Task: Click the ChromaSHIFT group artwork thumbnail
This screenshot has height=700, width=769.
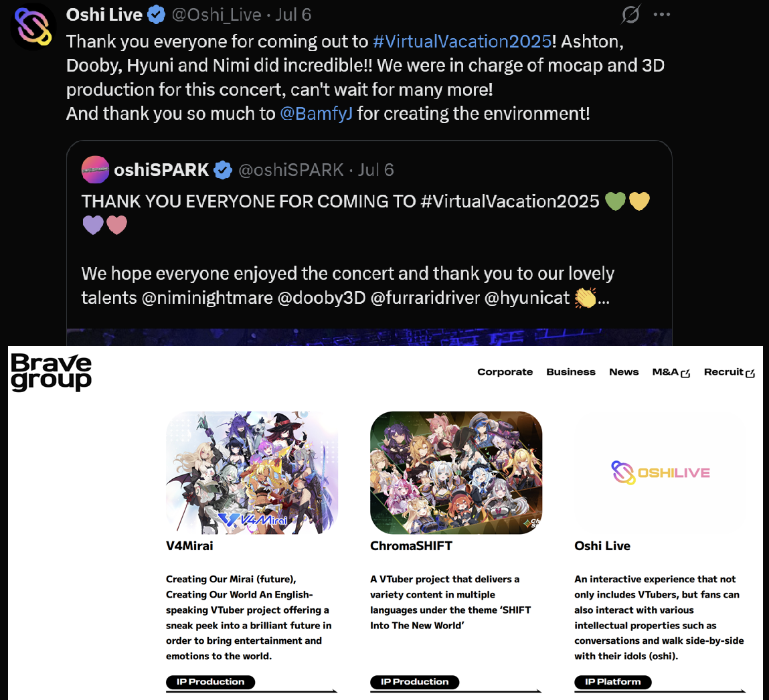Action: (x=456, y=473)
